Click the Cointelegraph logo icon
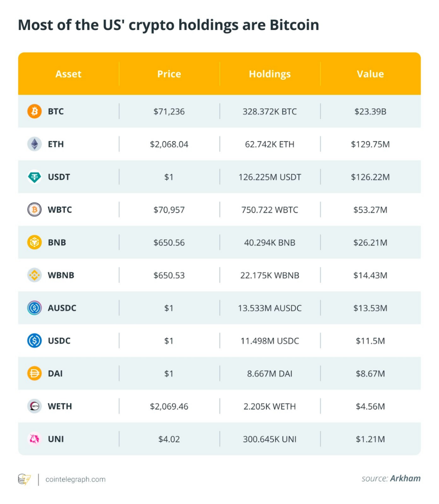Image resolution: width=439 pixels, height=504 pixels. point(25,479)
